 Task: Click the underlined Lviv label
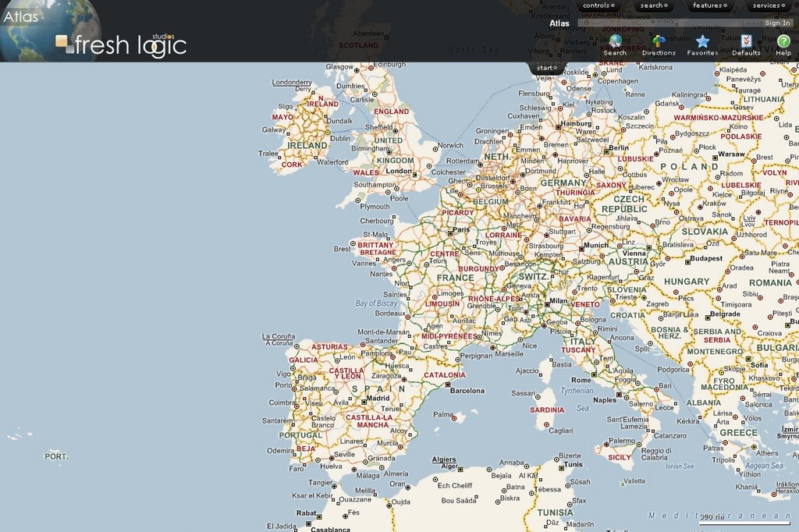point(749,218)
